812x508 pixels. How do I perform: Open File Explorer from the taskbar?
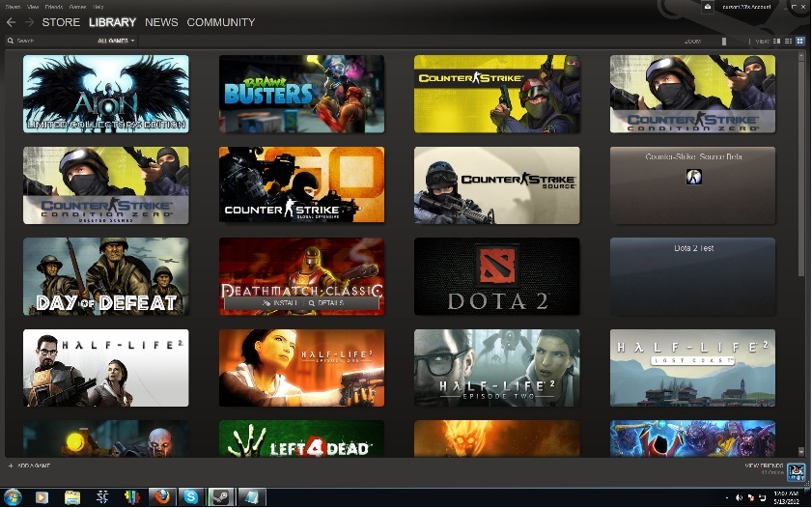pos(72,497)
